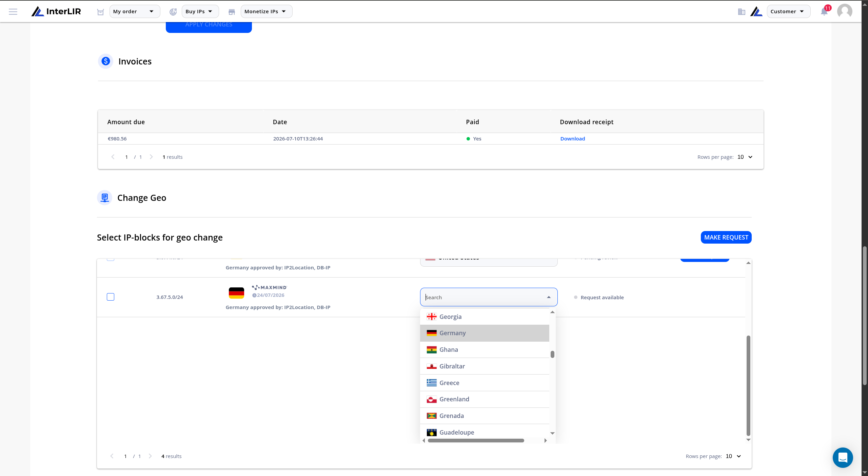This screenshot has height=476, width=868.
Task: Click the country list vertical scrollbar thumb
Action: point(552,354)
